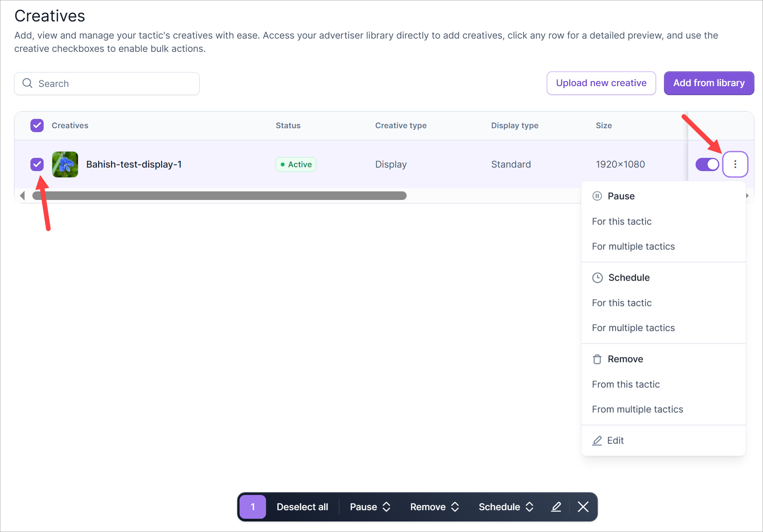Click the pencil edit icon in bulk bar

pyautogui.click(x=556, y=507)
